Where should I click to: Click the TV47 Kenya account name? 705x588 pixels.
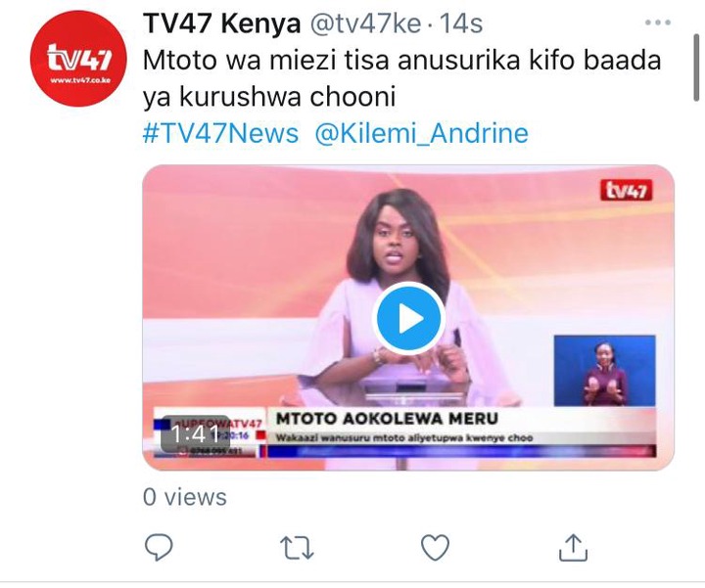click(x=221, y=23)
